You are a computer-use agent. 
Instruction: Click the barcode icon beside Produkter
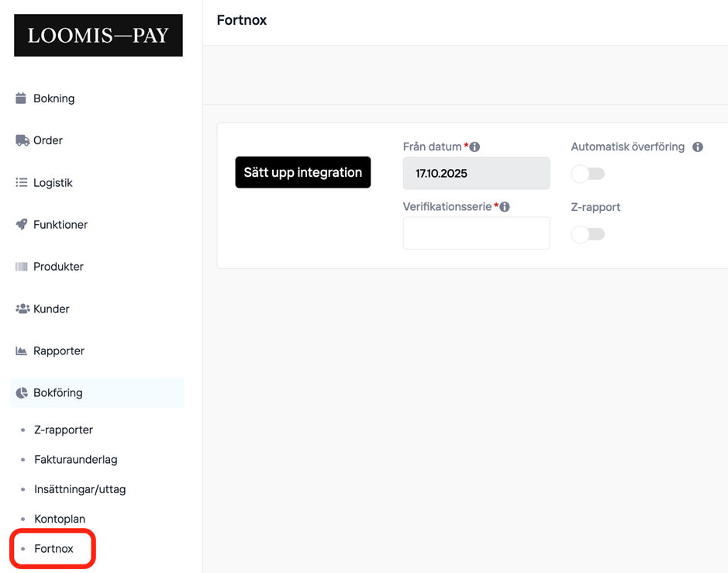click(22, 267)
